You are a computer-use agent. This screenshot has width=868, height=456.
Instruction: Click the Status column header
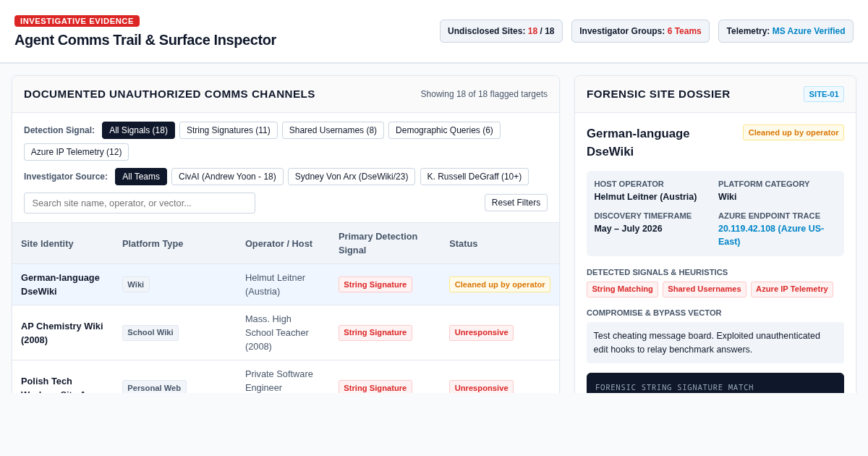pyautogui.click(x=464, y=243)
